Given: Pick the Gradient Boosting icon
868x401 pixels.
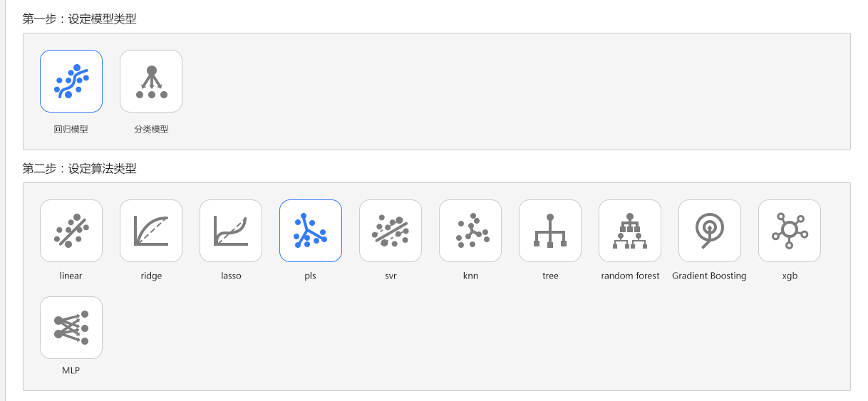Looking at the screenshot, I should click(710, 231).
